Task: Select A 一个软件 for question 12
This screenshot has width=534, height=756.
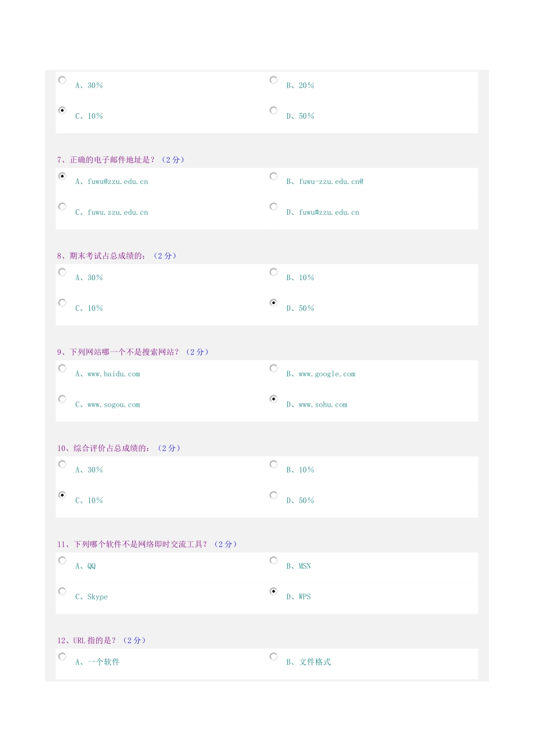Action: [62, 656]
